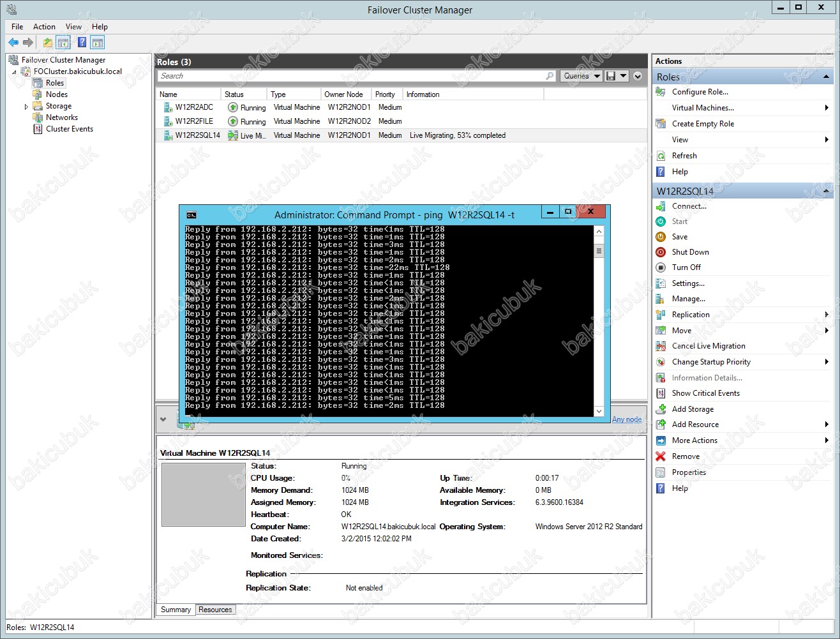Click the Cancel Live Migration icon
The image size is (840, 639).
pyautogui.click(x=661, y=346)
